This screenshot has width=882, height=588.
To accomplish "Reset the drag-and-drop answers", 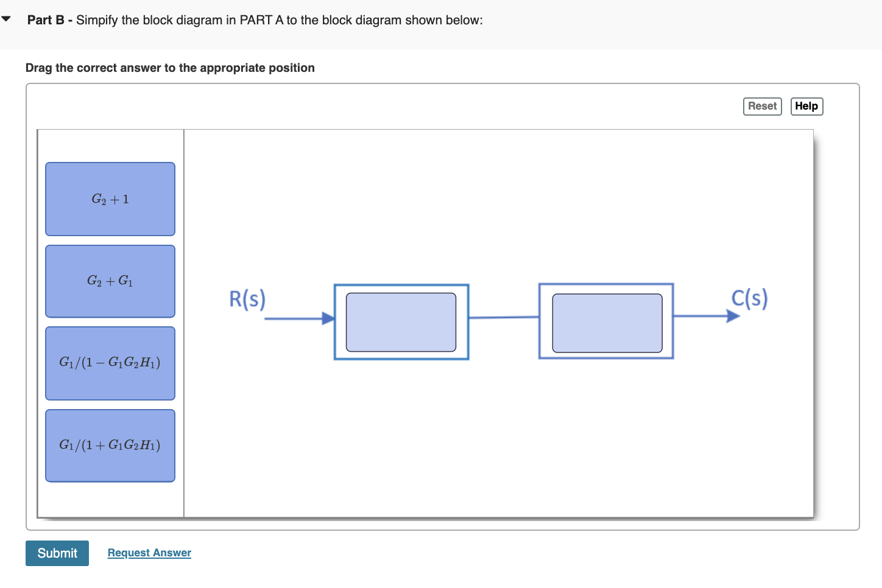I will point(762,106).
